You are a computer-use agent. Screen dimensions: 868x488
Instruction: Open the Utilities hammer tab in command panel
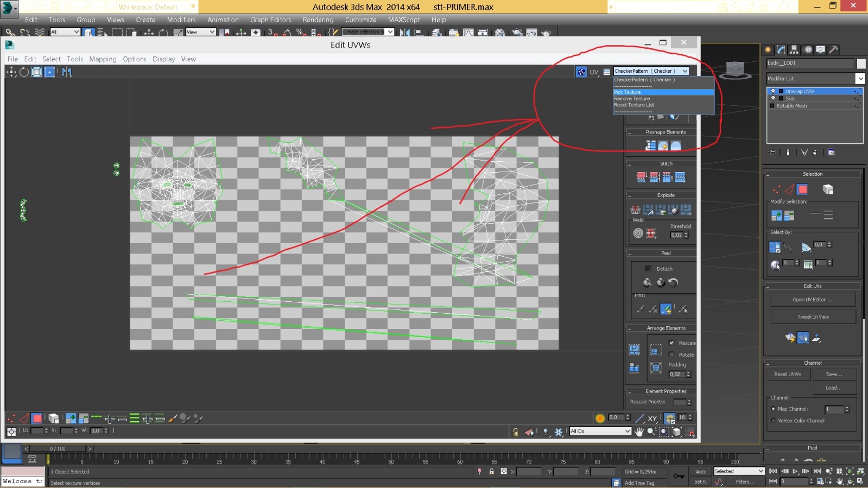coord(834,49)
